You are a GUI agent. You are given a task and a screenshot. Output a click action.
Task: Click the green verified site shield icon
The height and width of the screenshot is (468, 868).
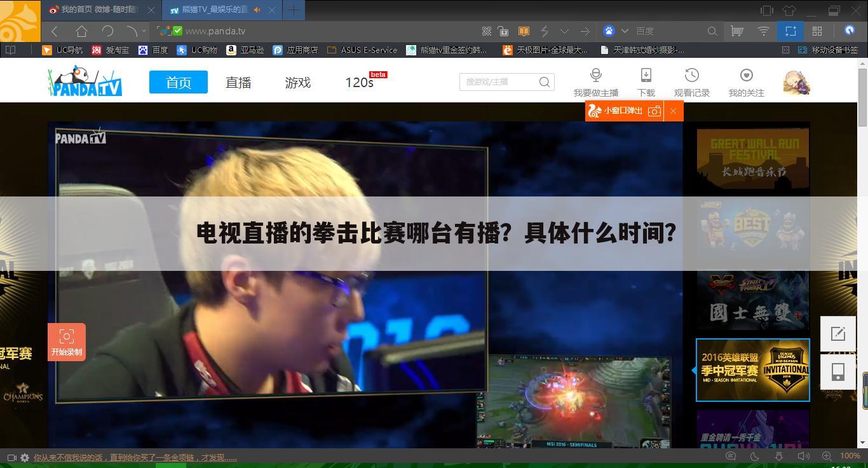coord(178,31)
